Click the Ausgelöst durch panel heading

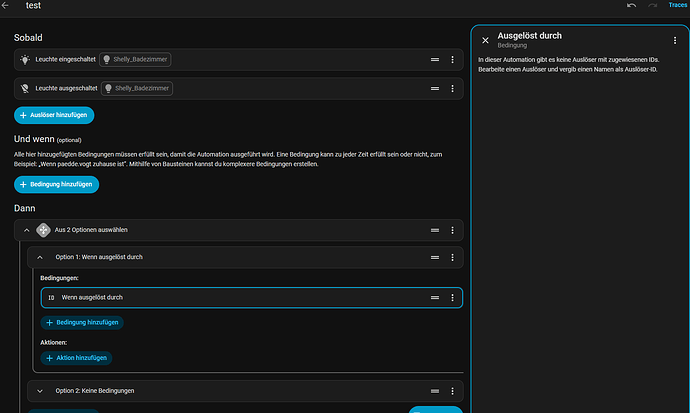click(x=529, y=36)
